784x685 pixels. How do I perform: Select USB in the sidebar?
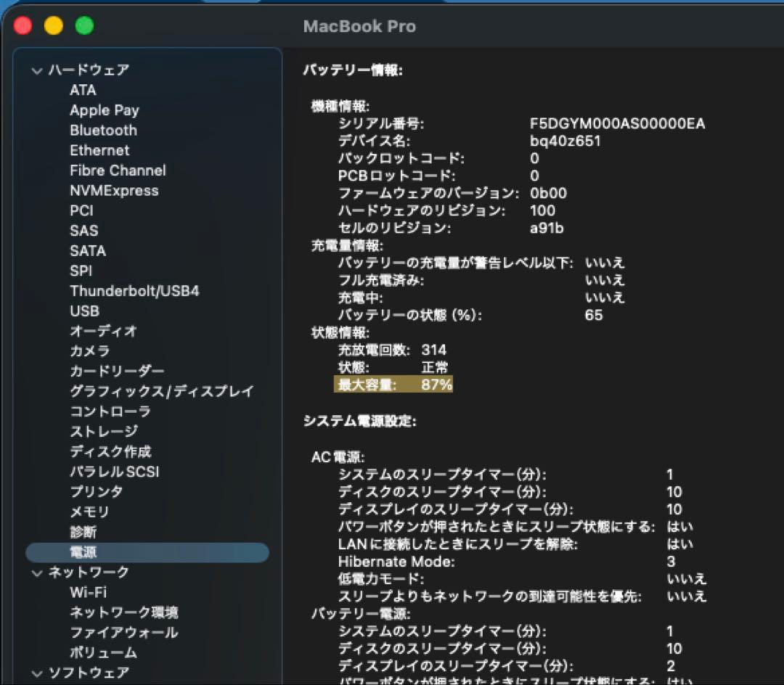(84, 311)
